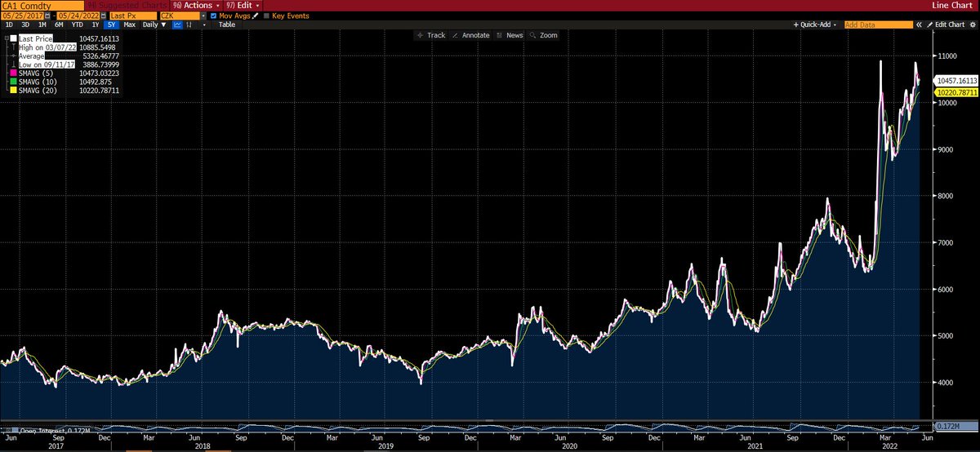The height and width of the screenshot is (452, 980).
Task: Activate the Zoom magnifier tool
Action: pos(543,35)
